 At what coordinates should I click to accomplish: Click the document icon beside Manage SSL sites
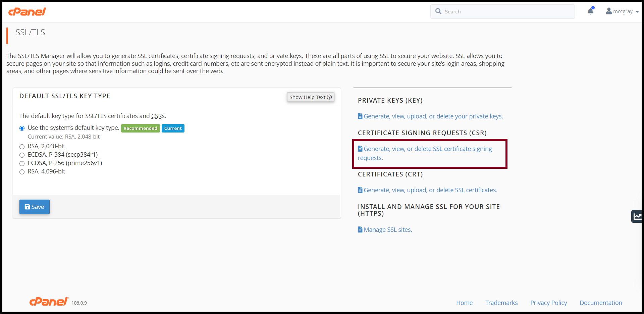pyautogui.click(x=360, y=229)
